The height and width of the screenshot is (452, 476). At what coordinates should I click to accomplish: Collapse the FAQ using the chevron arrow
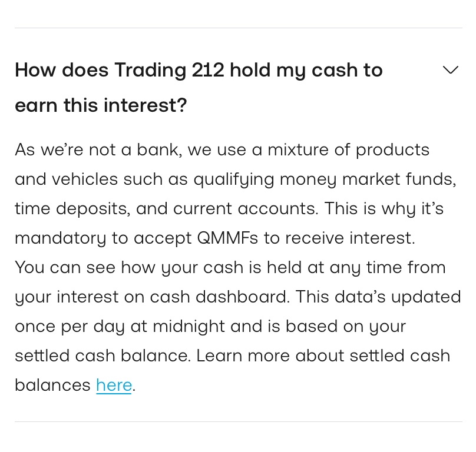451,70
